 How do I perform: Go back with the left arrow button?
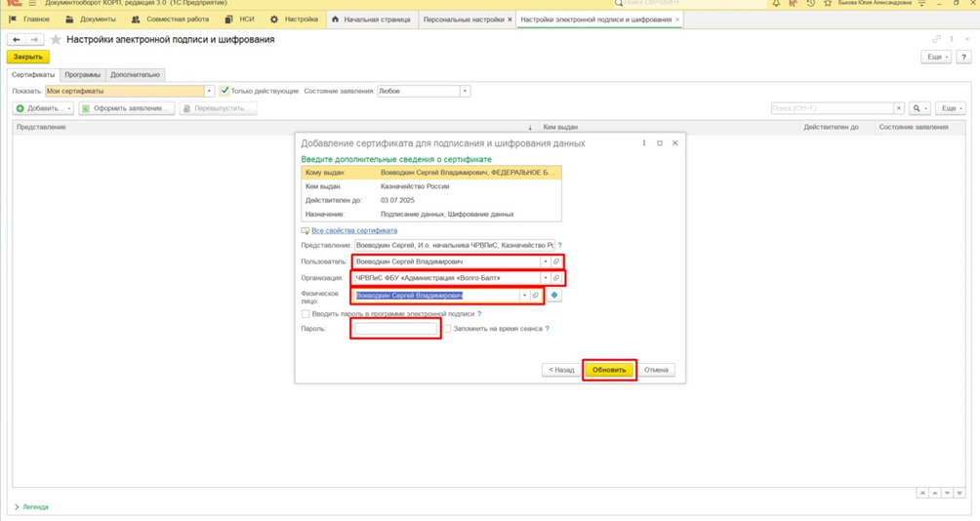pyautogui.click(x=17, y=39)
